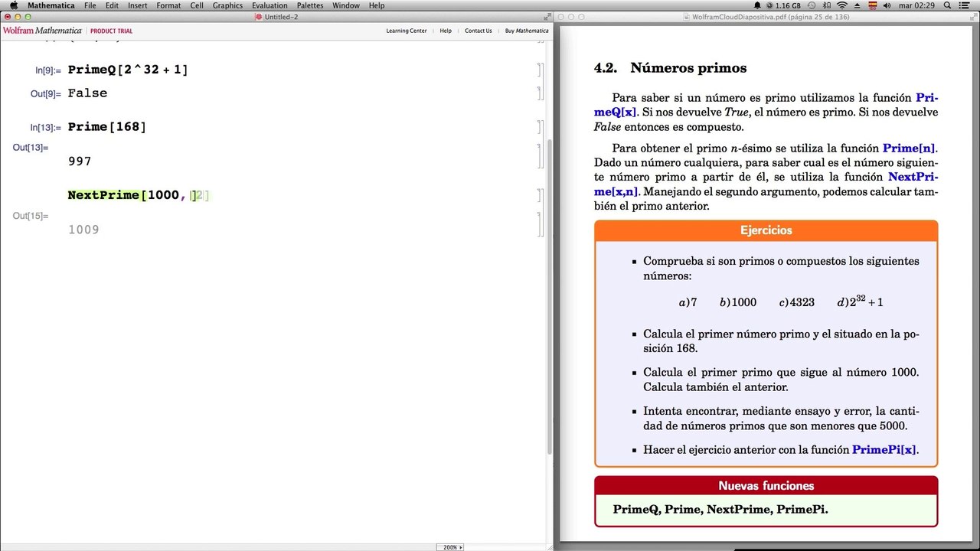The height and width of the screenshot is (551, 980).
Task: Click the eject icon in menu bar
Action: coord(856,5)
